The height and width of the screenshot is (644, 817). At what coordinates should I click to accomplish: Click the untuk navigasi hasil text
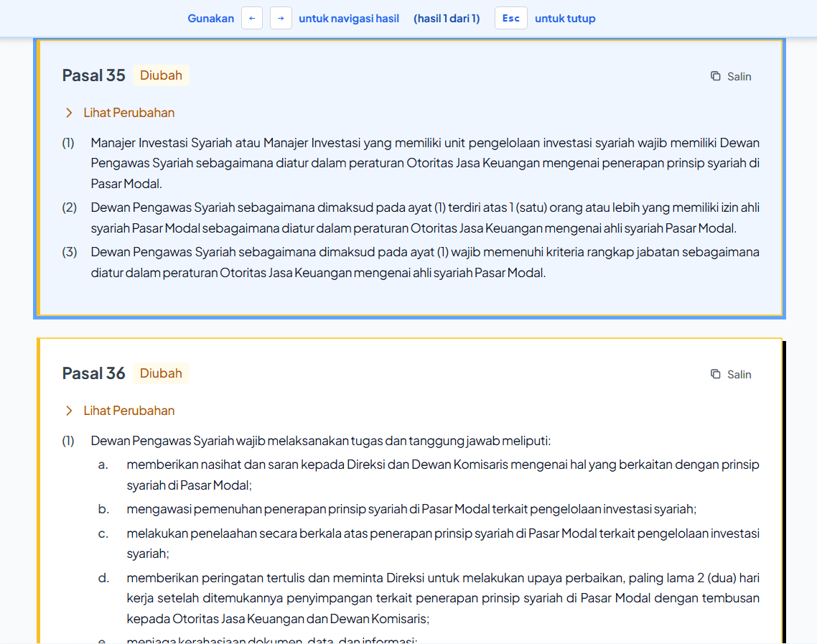point(349,18)
